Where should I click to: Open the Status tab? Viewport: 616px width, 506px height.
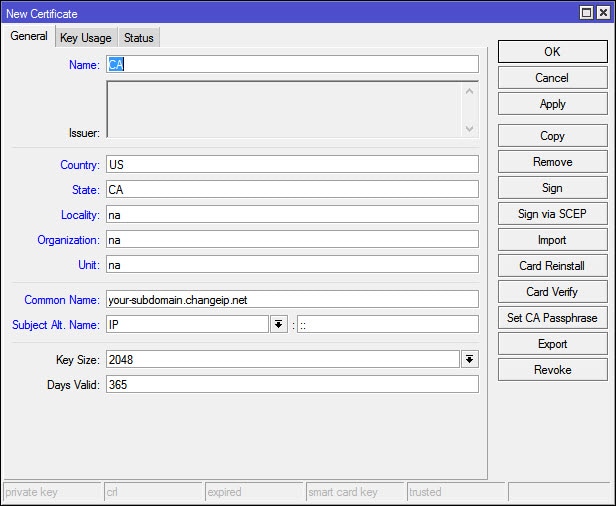click(x=139, y=38)
